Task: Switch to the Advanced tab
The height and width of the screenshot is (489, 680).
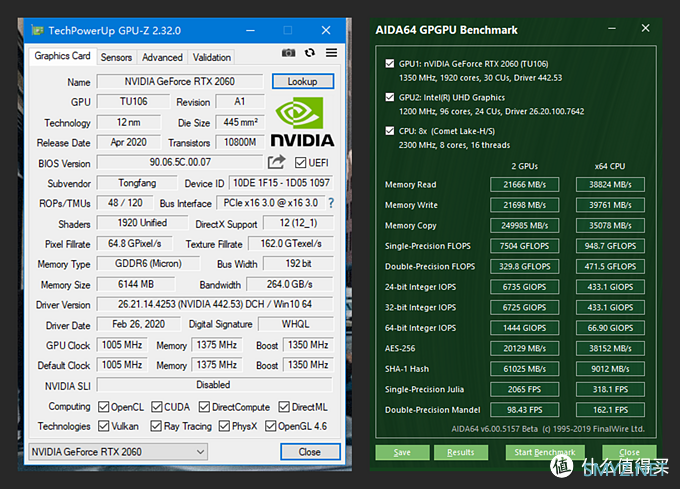Action: 162,57
